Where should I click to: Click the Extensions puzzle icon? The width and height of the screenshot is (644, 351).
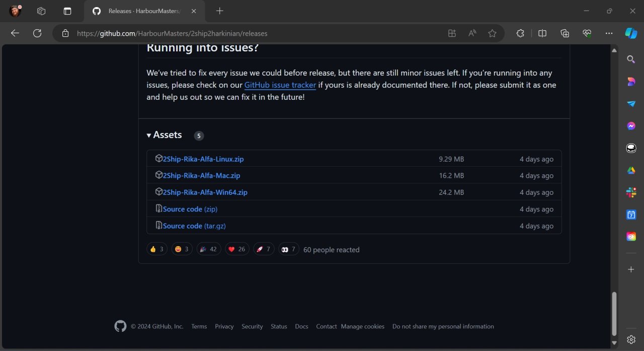point(520,33)
